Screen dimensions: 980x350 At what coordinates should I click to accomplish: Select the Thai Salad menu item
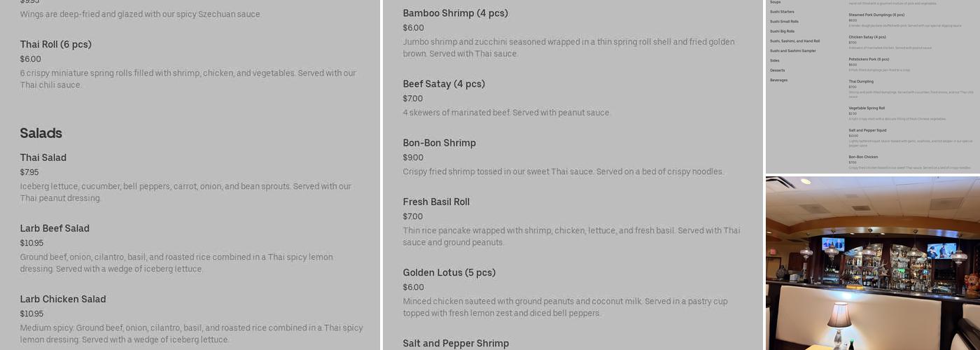coord(43,157)
